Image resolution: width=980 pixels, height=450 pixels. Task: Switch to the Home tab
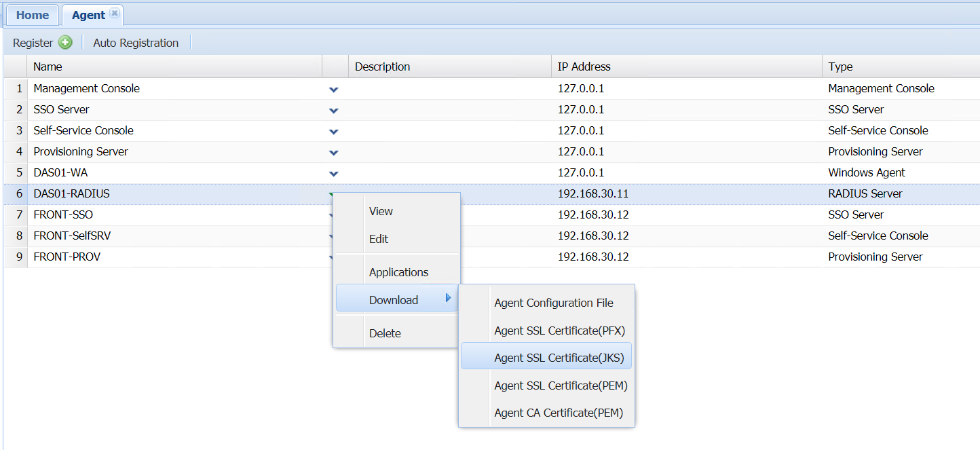pyautogui.click(x=33, y=15)
